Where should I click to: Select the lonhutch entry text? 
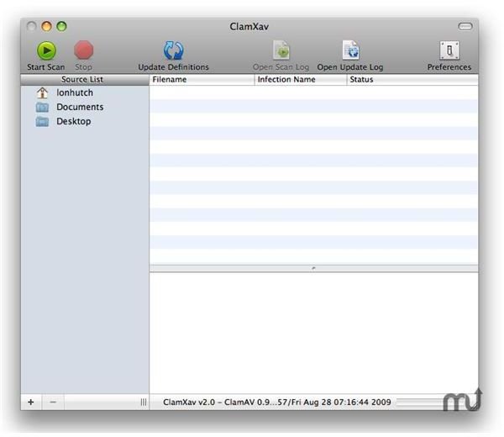tap(75, 92)
